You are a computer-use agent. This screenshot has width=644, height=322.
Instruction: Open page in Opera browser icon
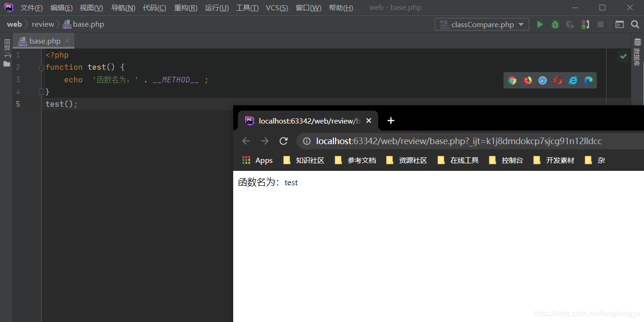[x=558, y=80]
